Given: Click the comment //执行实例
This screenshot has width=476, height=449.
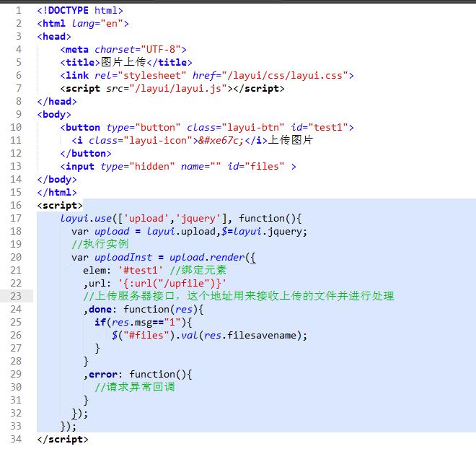Looking at the screenshot, I should (100, 244).
